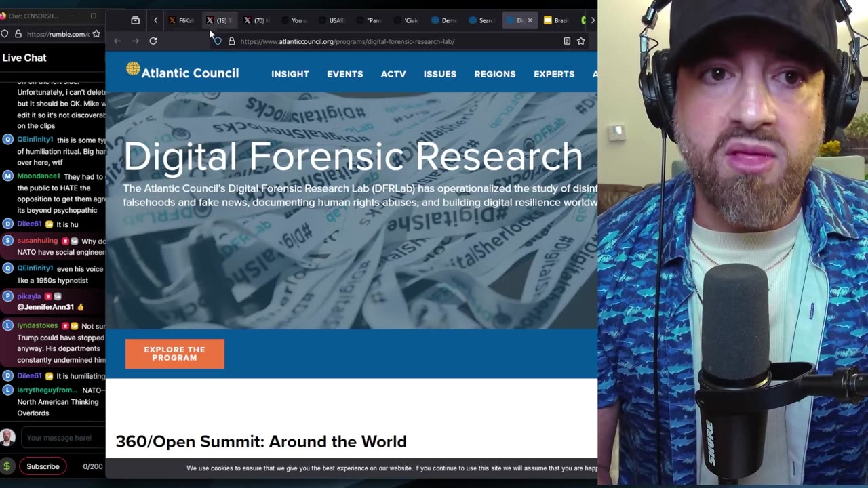Switch to the X tab labeled (70)
Viewport: 868px width, 488px height.
tap(256, 20)
